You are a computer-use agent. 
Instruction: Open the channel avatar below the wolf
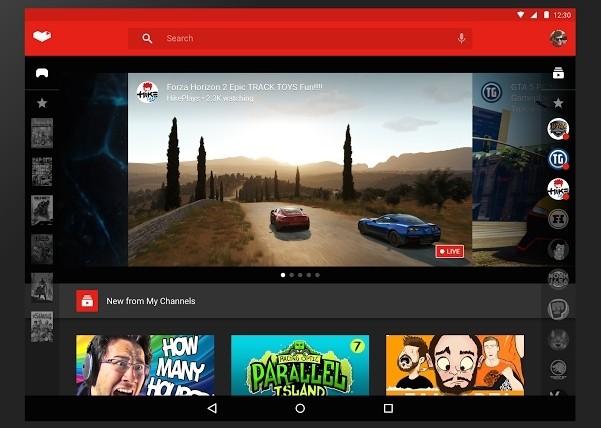click(x=558, y=369)
